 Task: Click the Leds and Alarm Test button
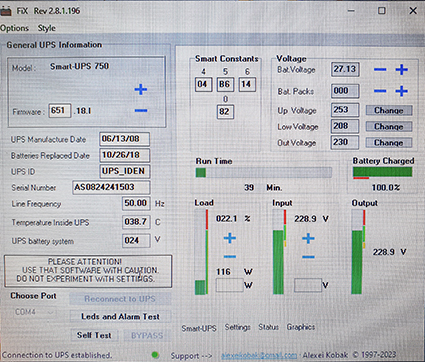click(x=120, y=316)
